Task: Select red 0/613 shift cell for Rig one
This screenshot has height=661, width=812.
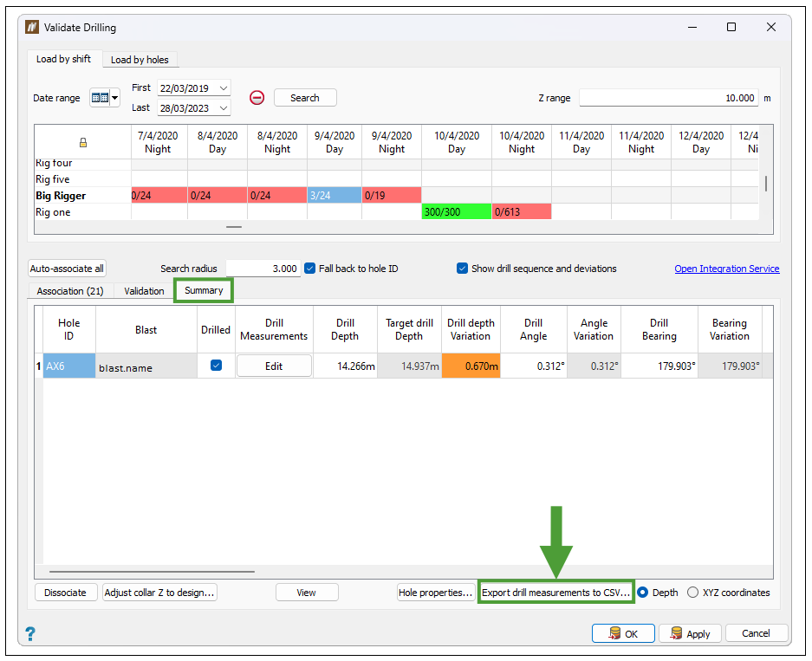Action: 522,211
